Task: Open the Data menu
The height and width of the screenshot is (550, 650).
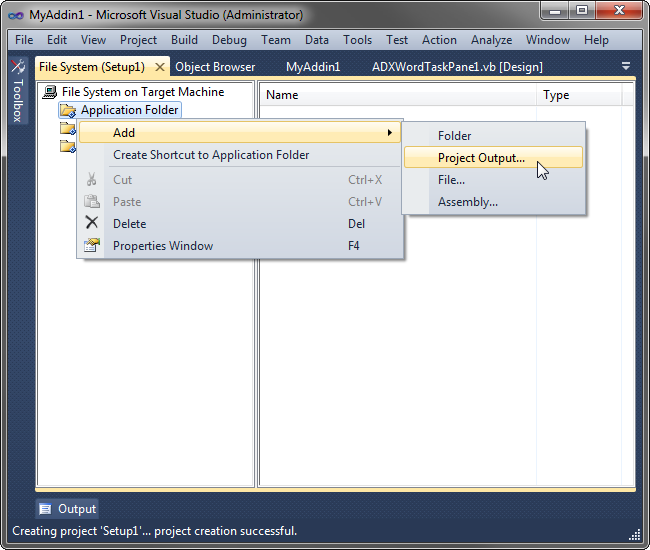Action: click(x=317, y=40)
